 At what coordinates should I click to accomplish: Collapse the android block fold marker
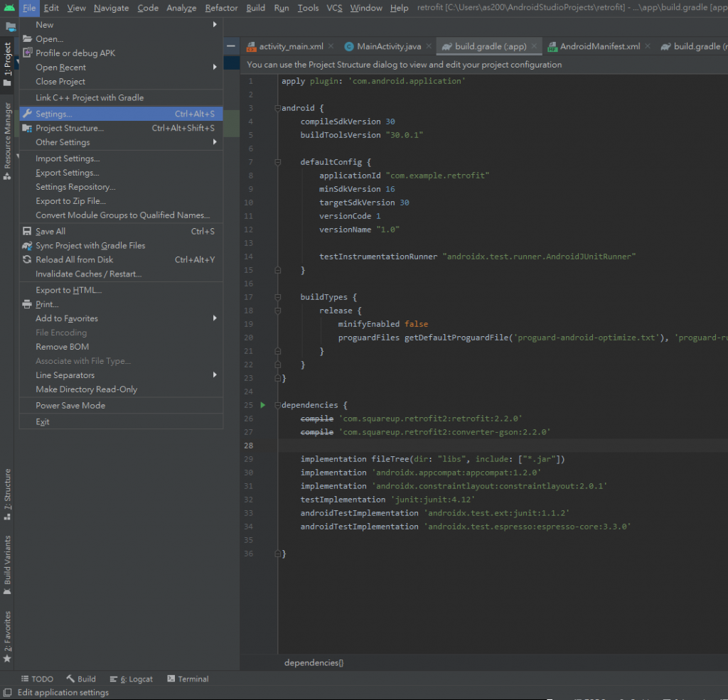pos(278,108)
